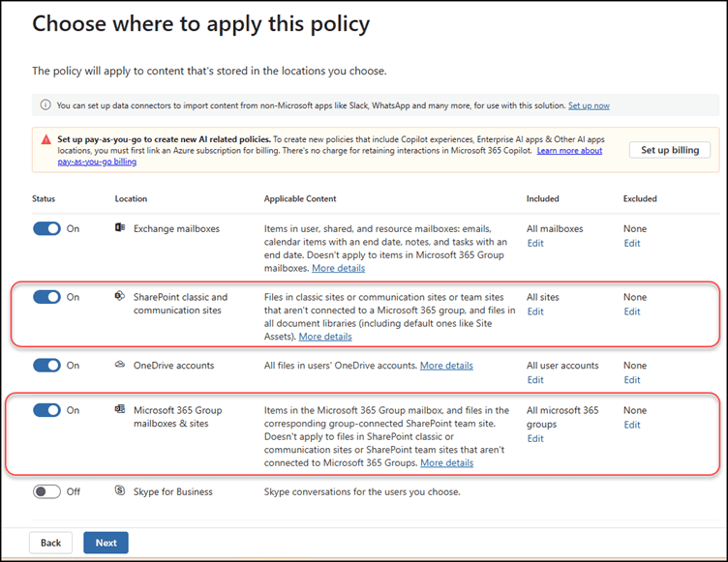The width and height of the screenshot is (728, 562).
Task: Edit included mailboxes for Exchange
Action: [x=535, y=243]
